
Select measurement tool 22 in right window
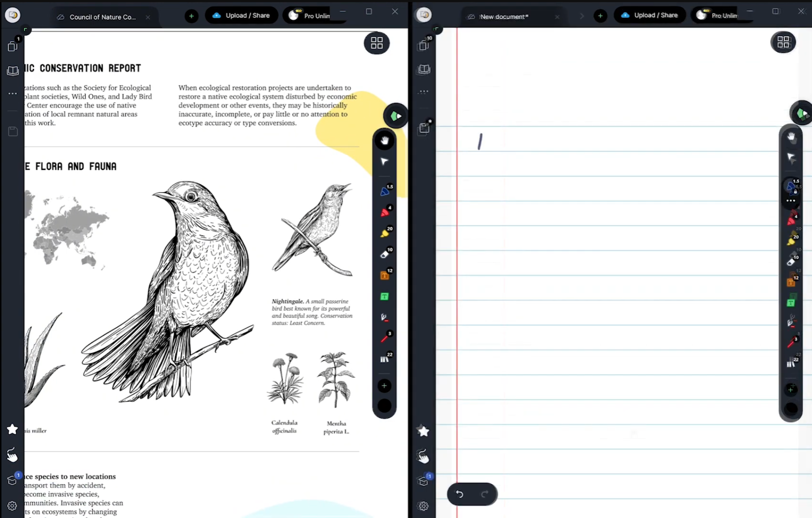click(x=792, y=363)
